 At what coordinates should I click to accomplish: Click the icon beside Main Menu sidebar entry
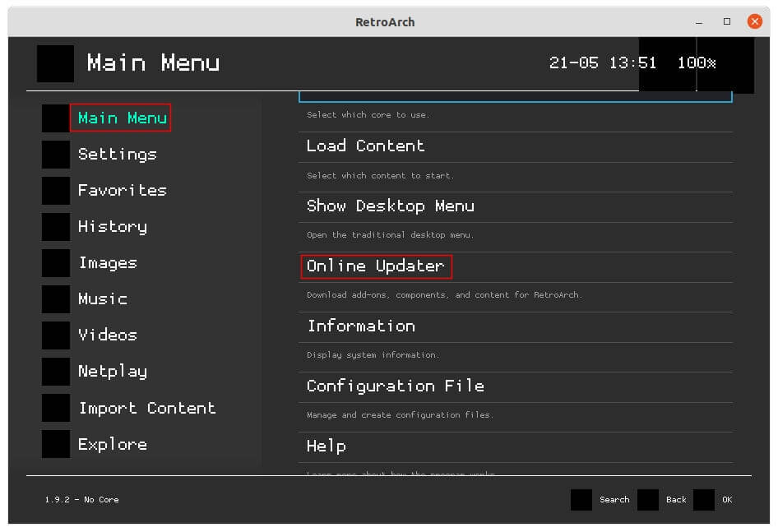(x=56, y=118)
